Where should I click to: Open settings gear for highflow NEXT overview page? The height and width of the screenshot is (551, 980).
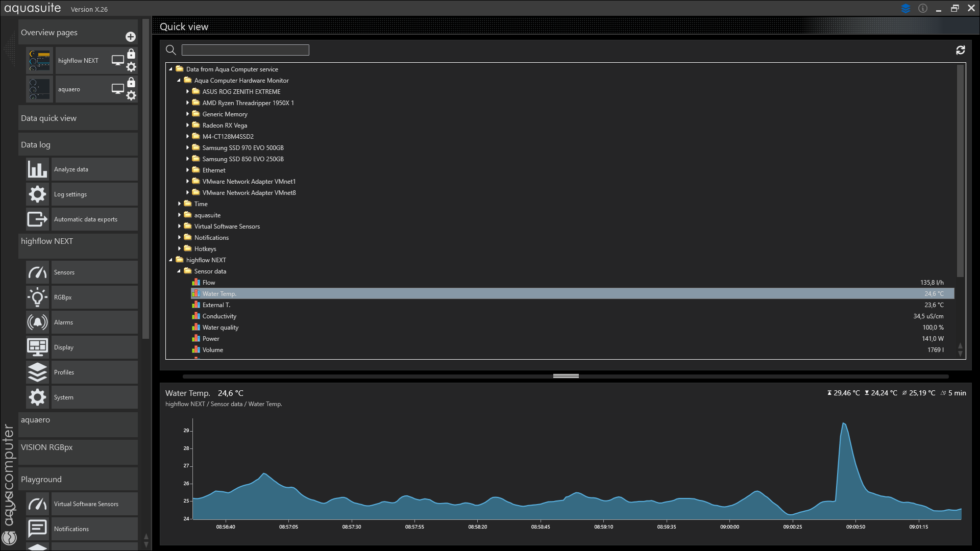click(x=131, y=67)
